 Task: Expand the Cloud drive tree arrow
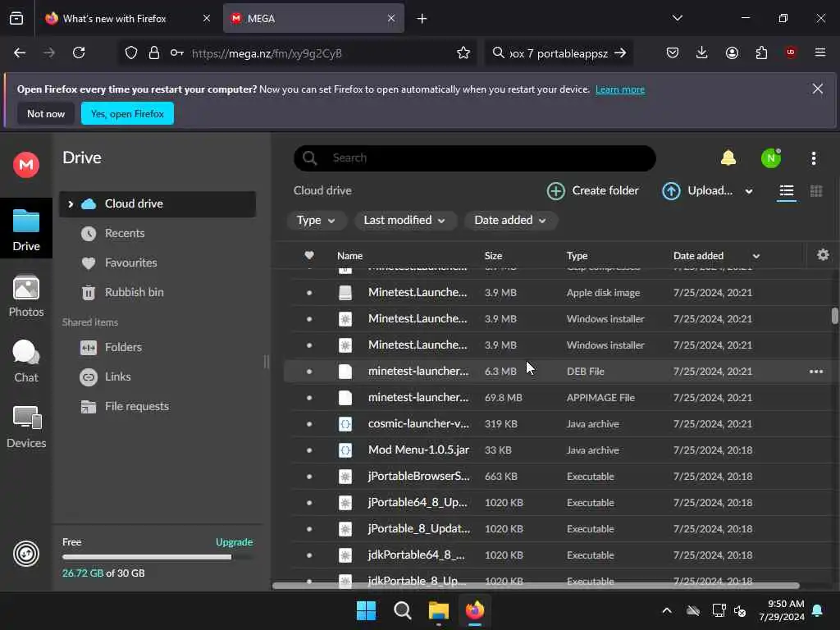(71, 204)
